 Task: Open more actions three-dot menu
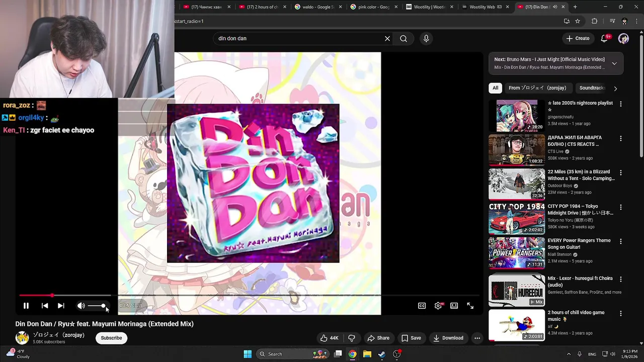click(x=477, y=338)
